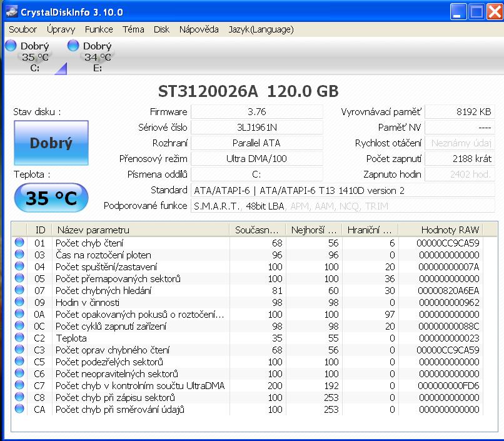Click RAW value 00000000088C

448,327
